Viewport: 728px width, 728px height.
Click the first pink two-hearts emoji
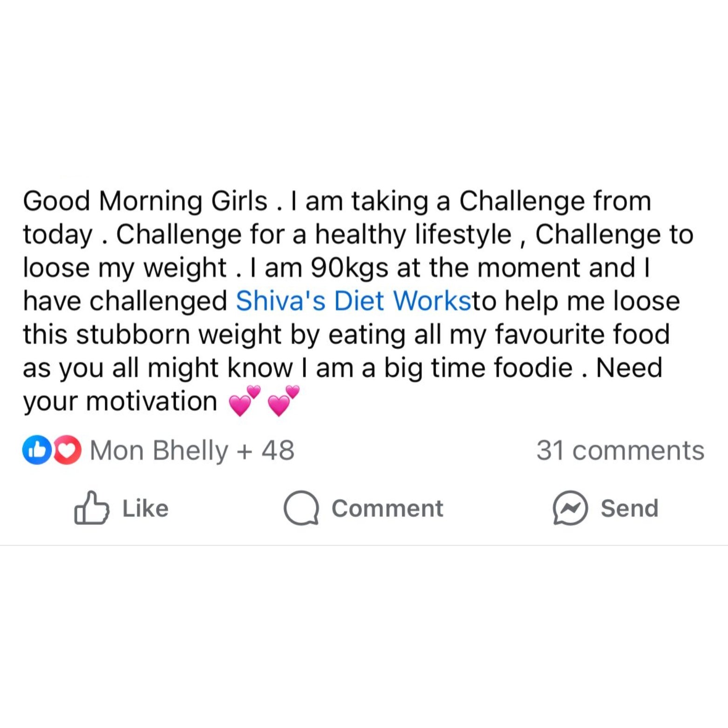click(244, 401)
